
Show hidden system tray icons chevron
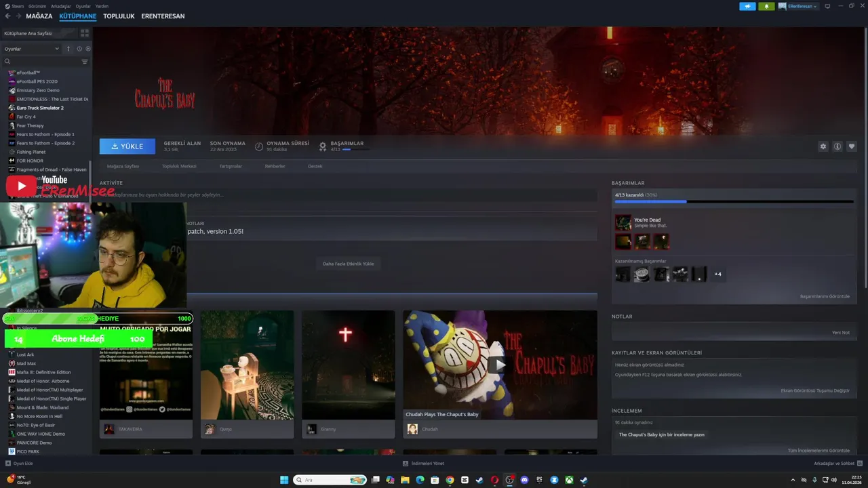point(794,480)
